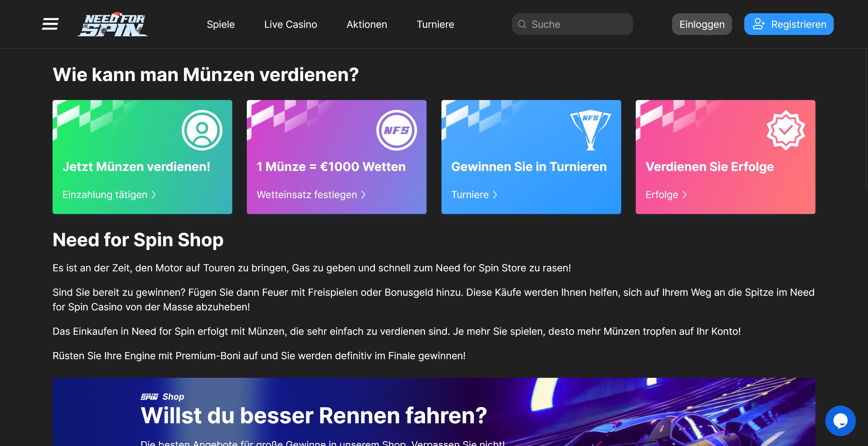
Task: Open the Live Casino section
Action: [291, 24]
